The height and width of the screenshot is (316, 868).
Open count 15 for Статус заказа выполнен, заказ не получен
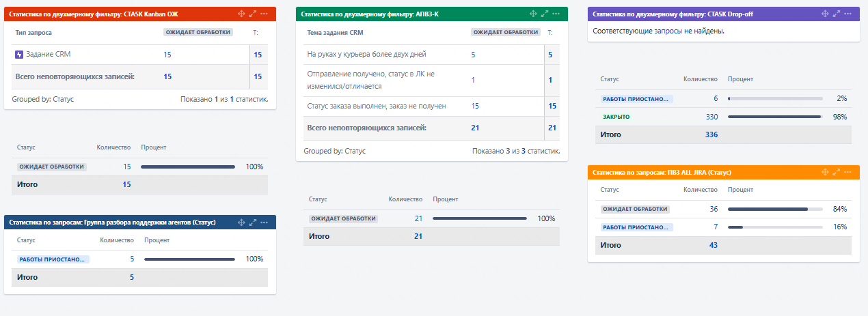point(475,106)
